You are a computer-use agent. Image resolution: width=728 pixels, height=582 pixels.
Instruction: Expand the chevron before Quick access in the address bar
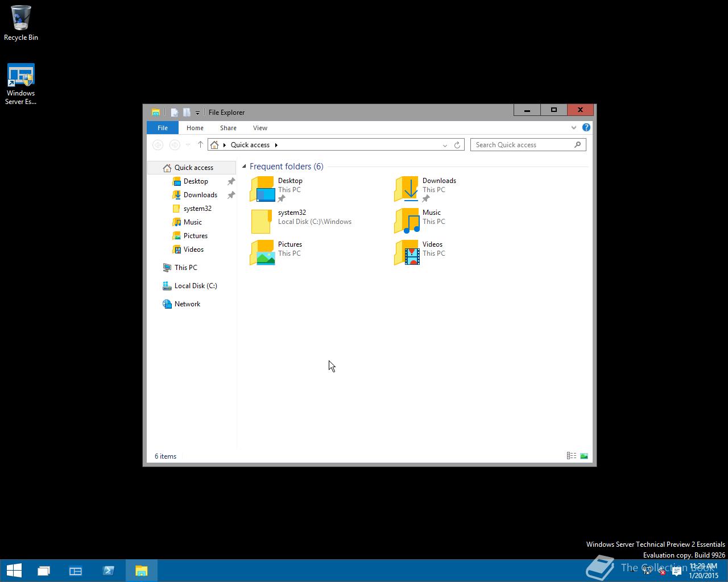point(225,145)
